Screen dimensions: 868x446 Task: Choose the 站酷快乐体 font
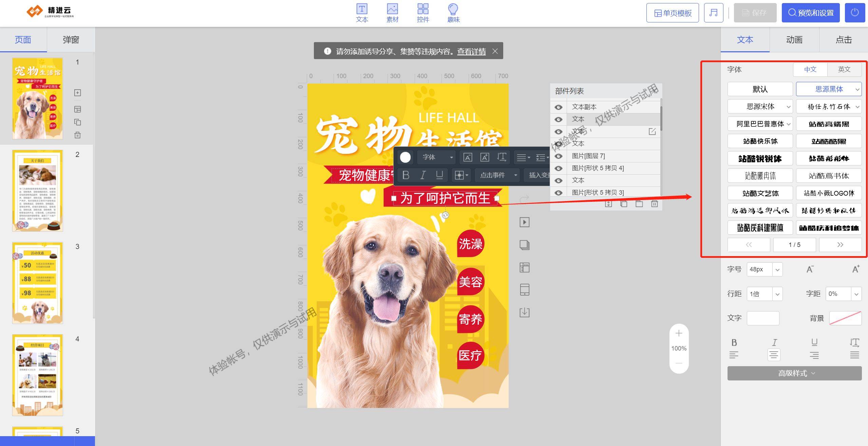coord(760,141)
